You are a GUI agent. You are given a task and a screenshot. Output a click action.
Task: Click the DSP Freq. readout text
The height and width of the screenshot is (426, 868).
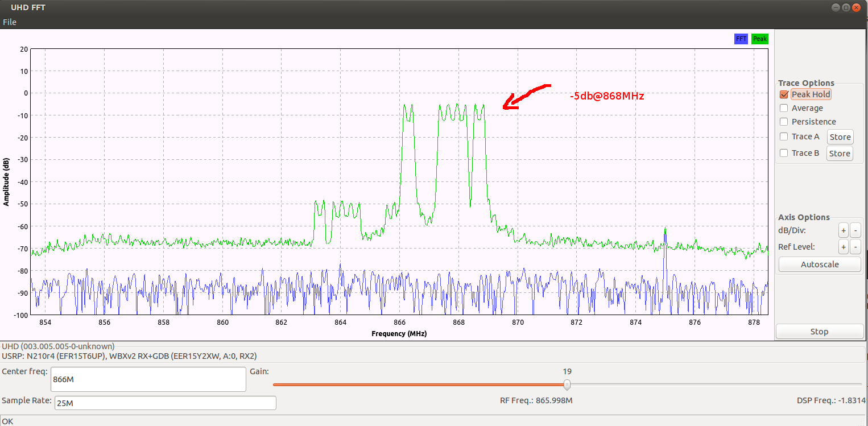pyautogui.click(x=831, y=400)
